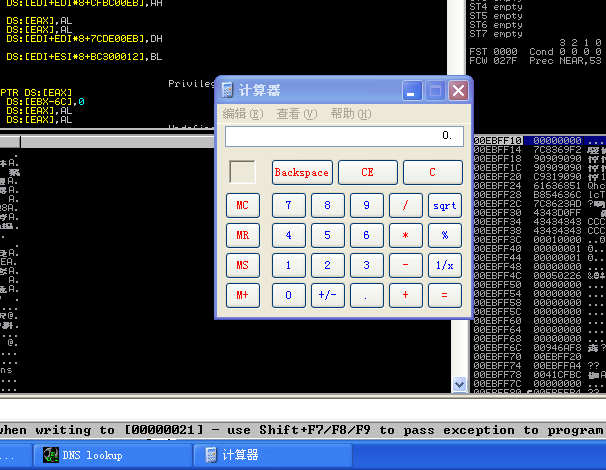Click digit 5 on the calculator

click(328, 235)
